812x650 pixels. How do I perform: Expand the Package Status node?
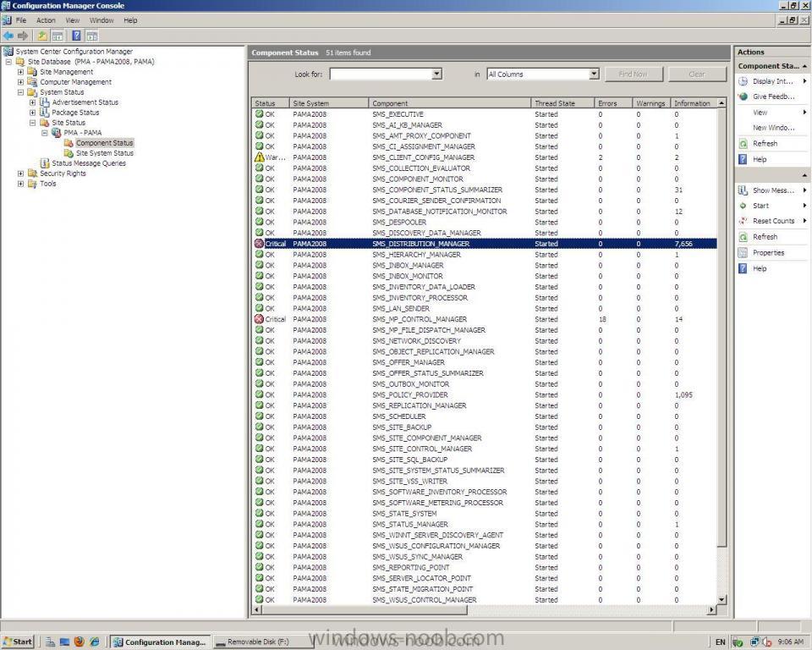click(x=33, y=113)
